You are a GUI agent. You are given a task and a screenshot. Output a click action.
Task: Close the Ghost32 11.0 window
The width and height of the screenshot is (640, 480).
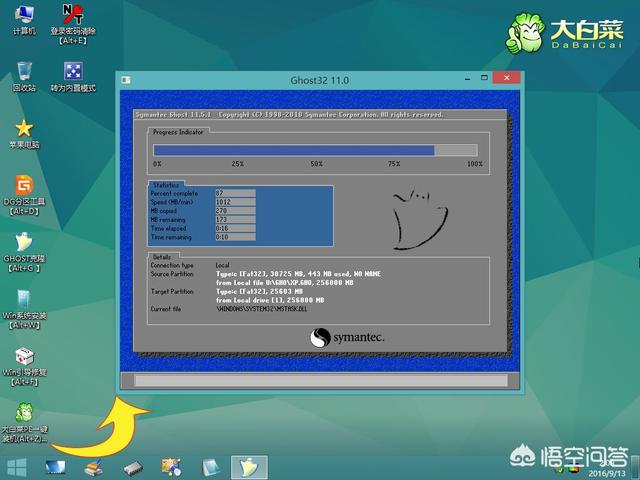point(507,78)
